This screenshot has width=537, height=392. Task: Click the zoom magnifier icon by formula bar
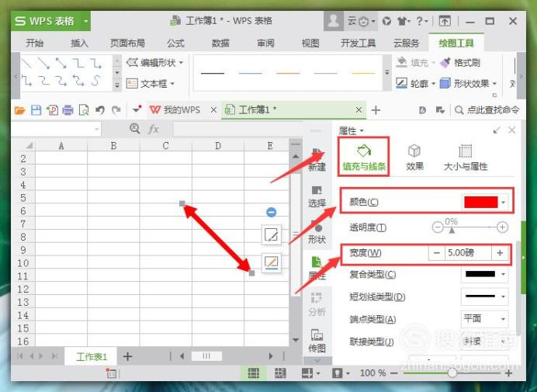click(134, 129)
